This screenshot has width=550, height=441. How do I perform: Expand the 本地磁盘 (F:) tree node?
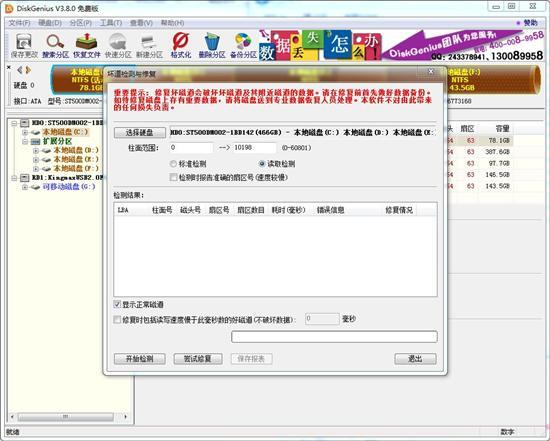tap(36, 168)
